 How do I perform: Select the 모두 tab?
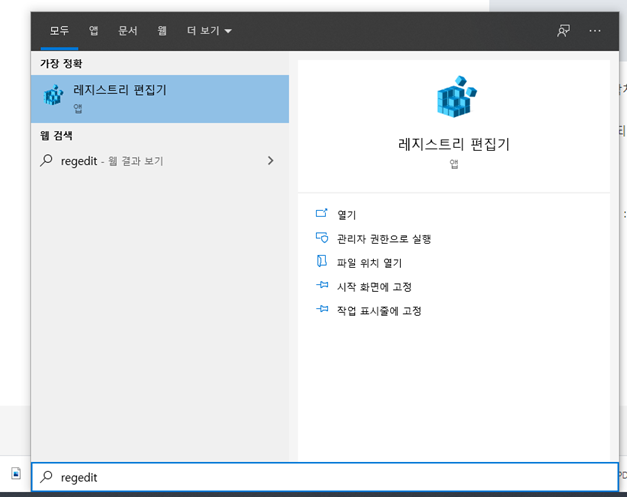point(59,31)
